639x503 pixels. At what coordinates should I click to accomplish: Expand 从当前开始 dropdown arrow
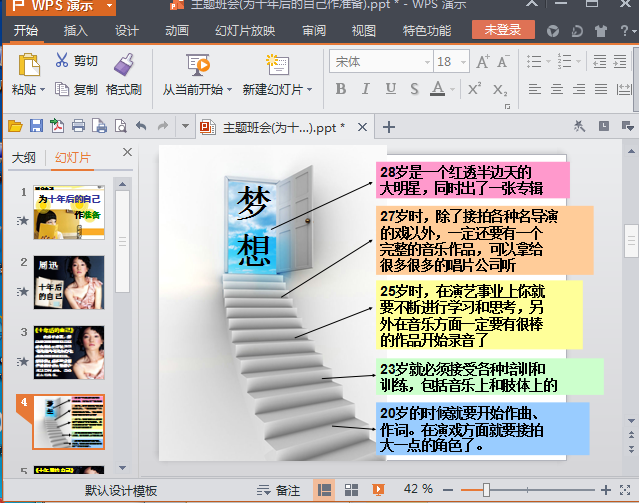coord(229,90)
